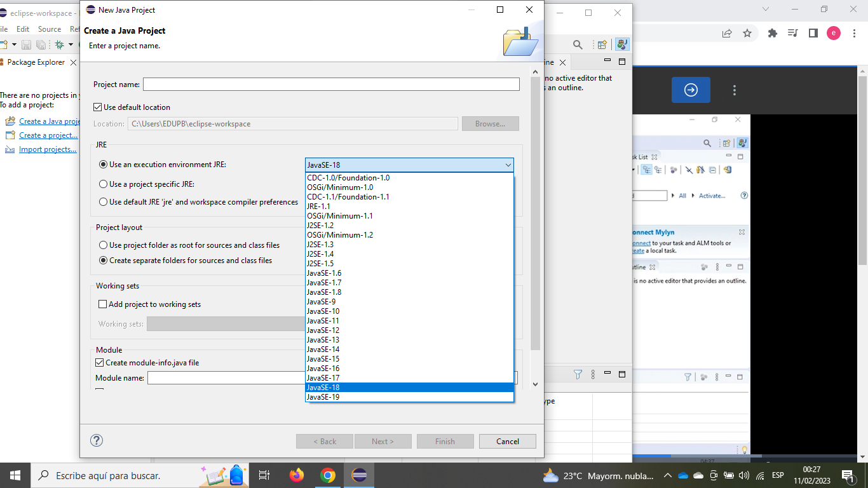Select Use an execution environment JRE radio
This screenshot has width=868, height=488.
click(x=104, y=165)
